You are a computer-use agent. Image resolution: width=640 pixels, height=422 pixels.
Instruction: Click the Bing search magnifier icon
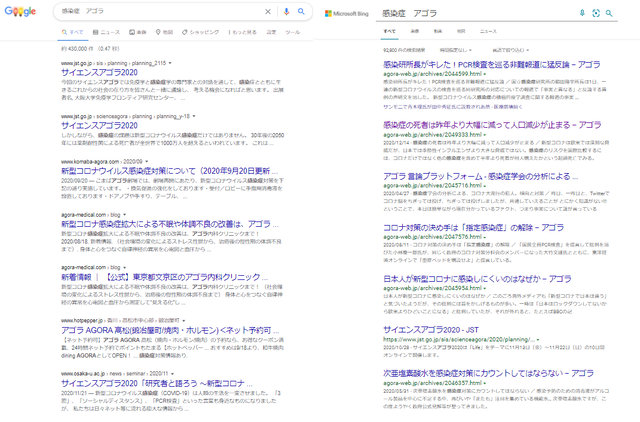coord(609,13)
